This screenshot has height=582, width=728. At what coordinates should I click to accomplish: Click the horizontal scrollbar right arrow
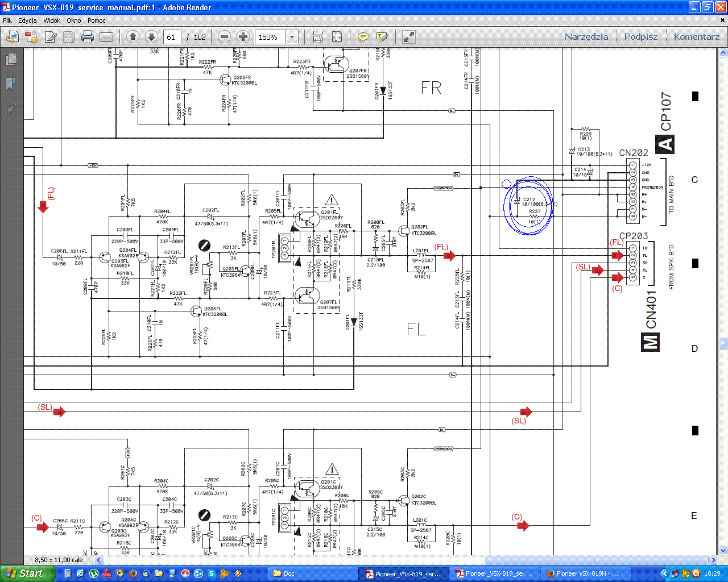click(x=714, y=560)
